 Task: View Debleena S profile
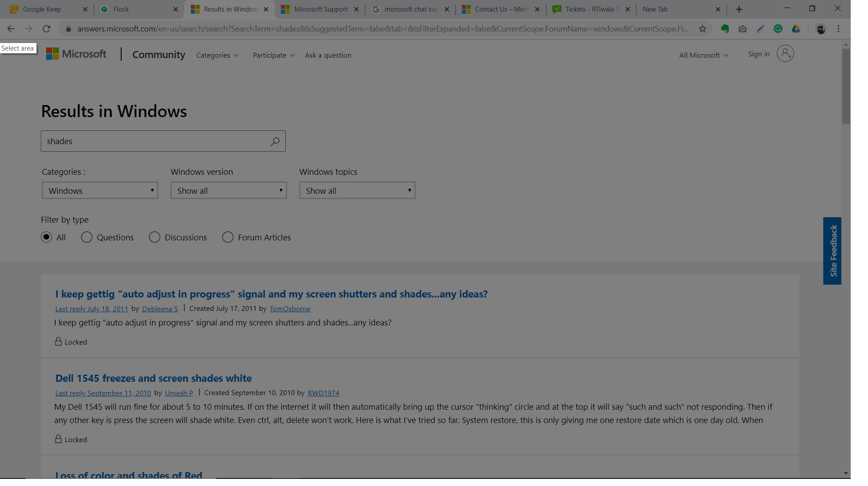(x=160, y=309)
